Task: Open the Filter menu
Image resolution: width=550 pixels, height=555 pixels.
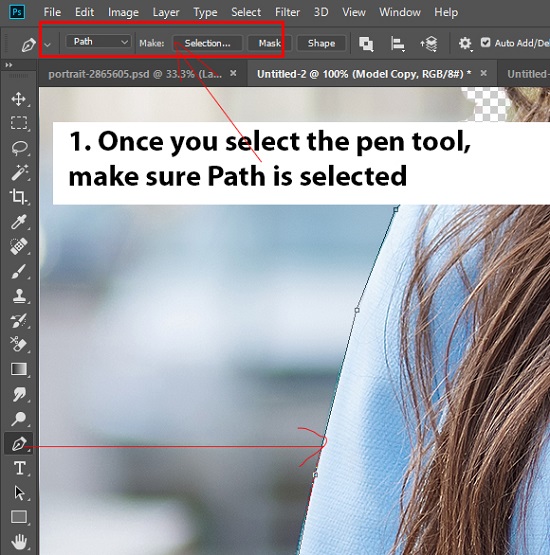Action: tap(287, 12)
